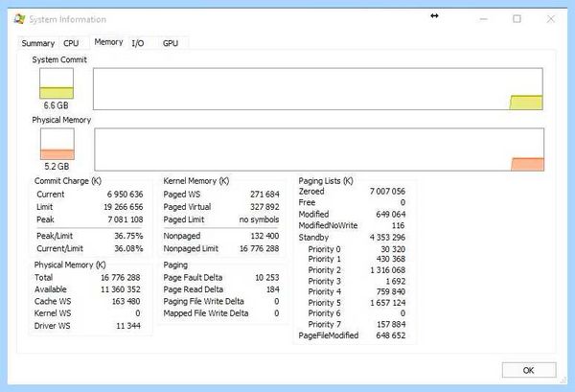Screen dimensions: 575x392
Task: Click the Physical Memory (K) group heading
Action: point(70,265)
